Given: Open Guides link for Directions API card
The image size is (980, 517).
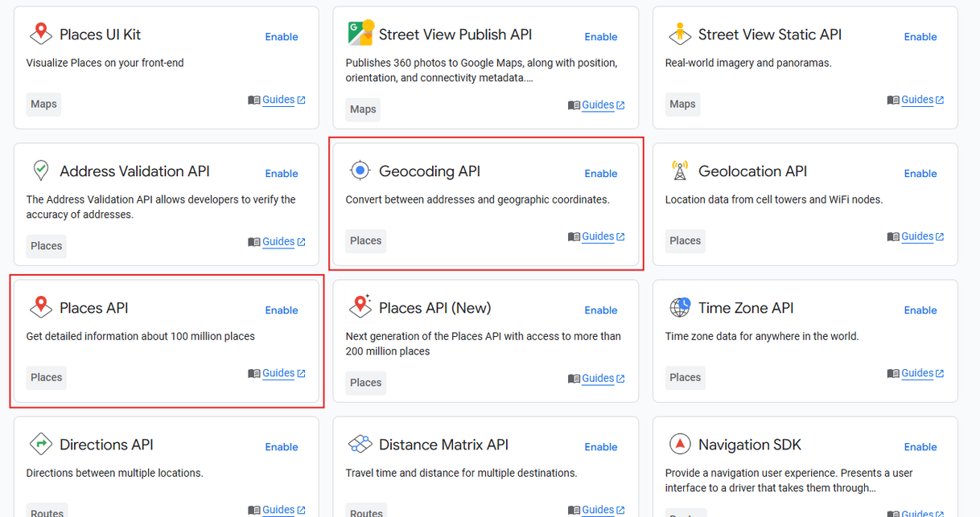Looking at the screenshot, I should (x=278, y=510).
